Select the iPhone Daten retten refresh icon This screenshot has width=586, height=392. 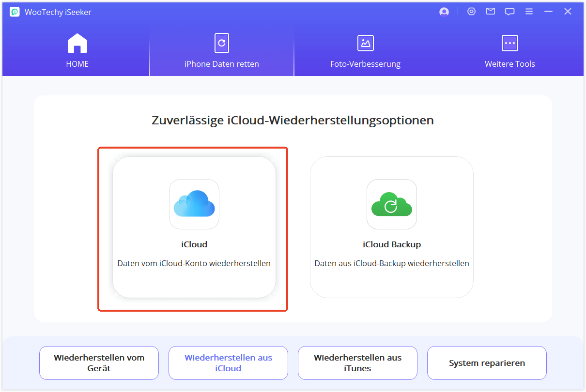pos(221,43)
